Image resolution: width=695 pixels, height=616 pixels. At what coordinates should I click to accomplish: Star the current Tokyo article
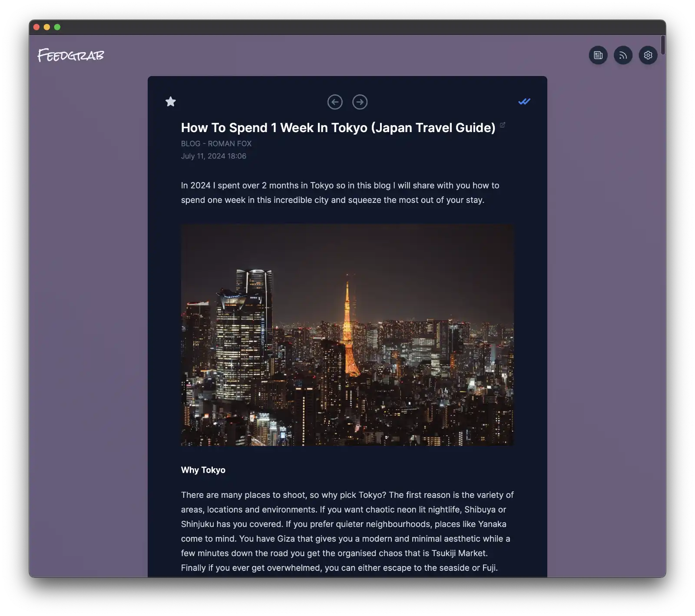click(x=170, y=101)
